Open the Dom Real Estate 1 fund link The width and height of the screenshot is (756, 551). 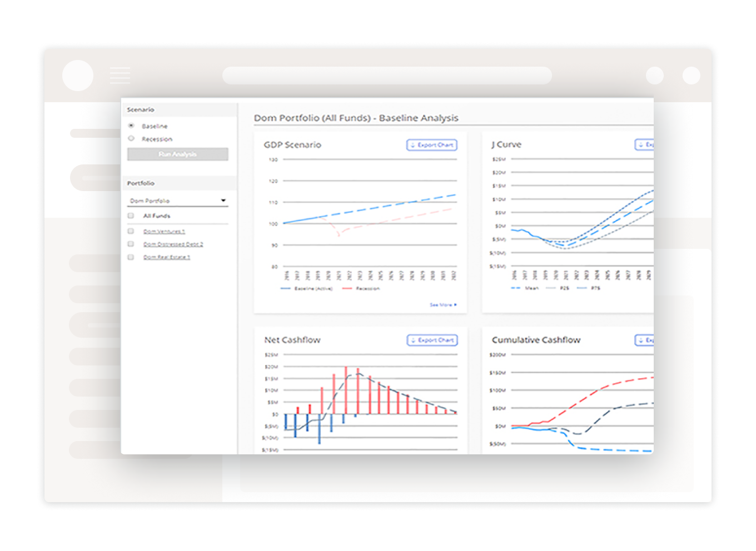click(166, 257)
